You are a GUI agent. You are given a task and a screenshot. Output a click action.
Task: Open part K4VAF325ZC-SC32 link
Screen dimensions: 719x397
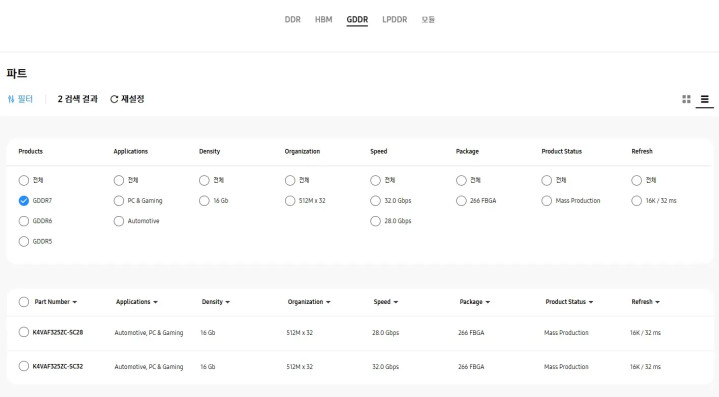point(58,366)
